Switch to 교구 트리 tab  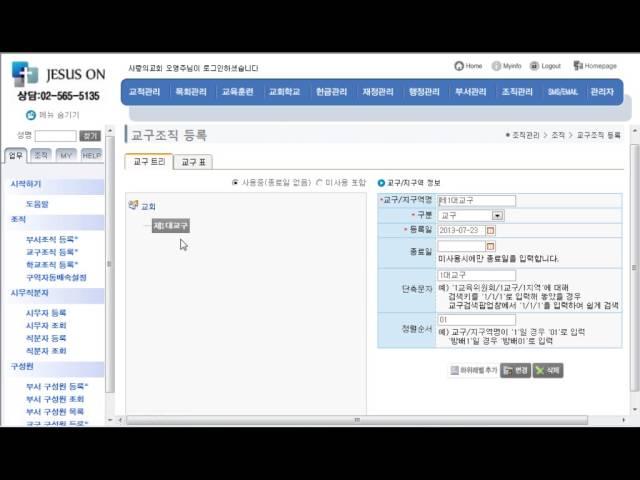[x=149, y=162]
